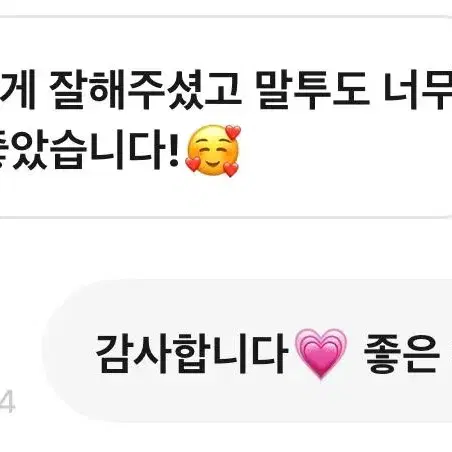
Task: Click the bottom-right red heart on the smiley emoji
Action: (231, 169)
